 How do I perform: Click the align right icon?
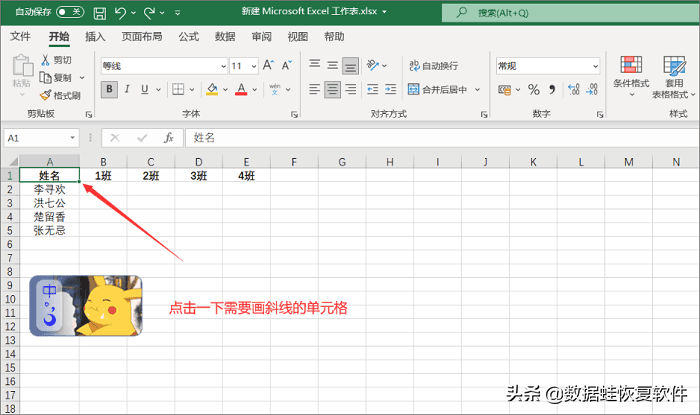coord(351,89)
